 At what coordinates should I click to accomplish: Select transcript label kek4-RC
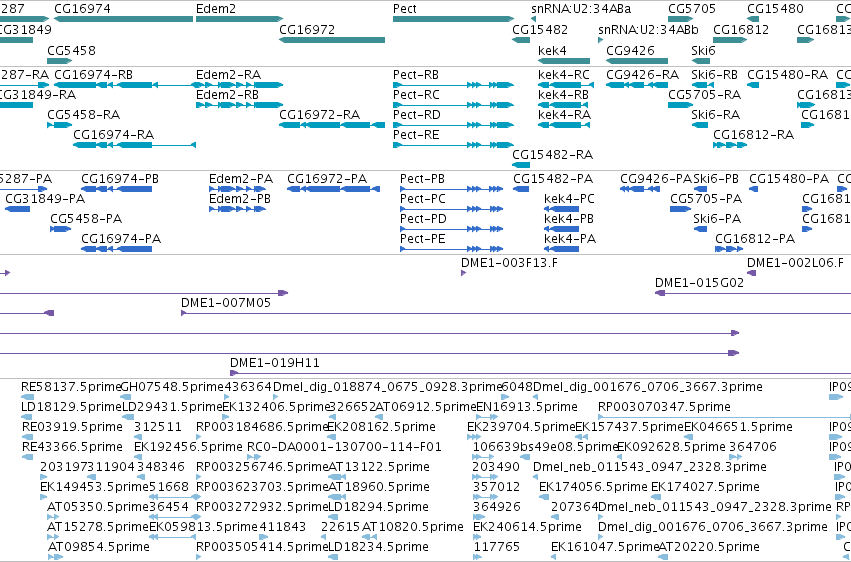[x=564, y=74]
